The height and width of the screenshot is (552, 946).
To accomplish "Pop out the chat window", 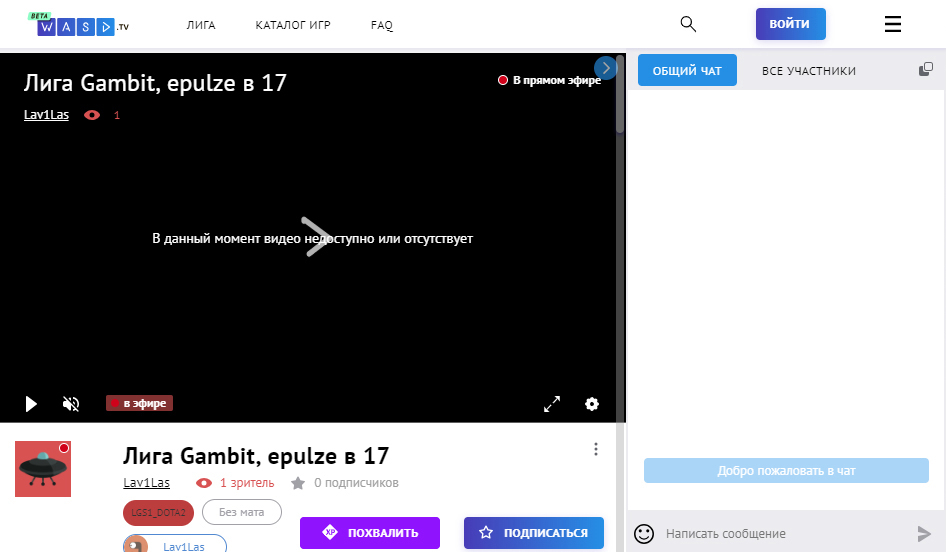I will click(x=926, y=70).
